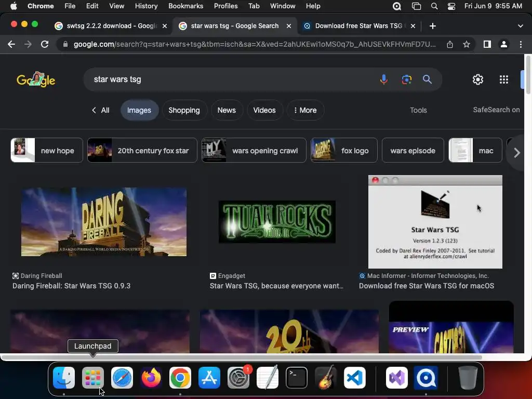The image size is (532, 399).
Task: Click the Daring Fireball logo thumbnail
Action: tap(104, 222)
